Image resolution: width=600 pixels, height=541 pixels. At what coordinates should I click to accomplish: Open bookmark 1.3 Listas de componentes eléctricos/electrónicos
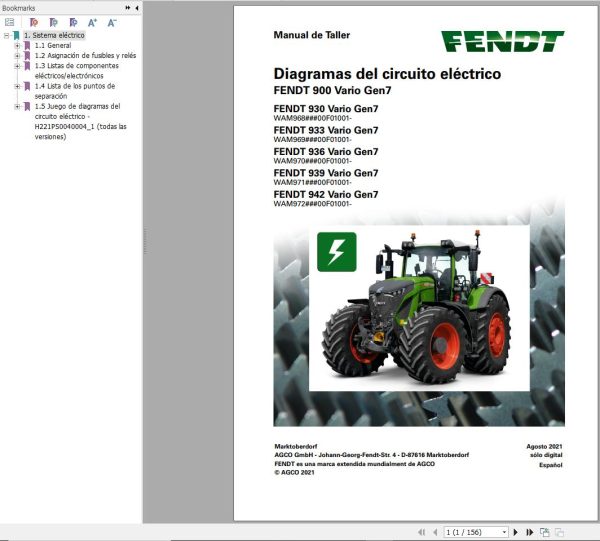[x=77, y=71]
